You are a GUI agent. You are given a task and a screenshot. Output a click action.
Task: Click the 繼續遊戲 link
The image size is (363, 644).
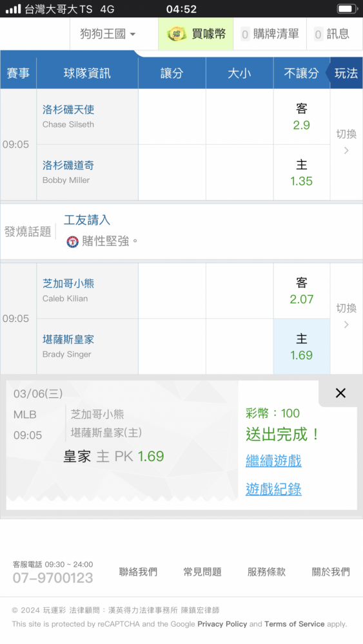[273, 461]
